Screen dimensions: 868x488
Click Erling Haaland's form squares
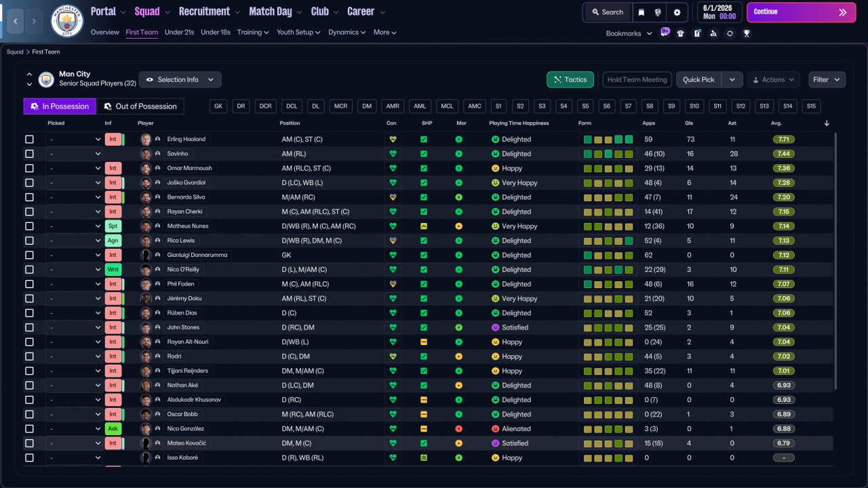(608, 140)
